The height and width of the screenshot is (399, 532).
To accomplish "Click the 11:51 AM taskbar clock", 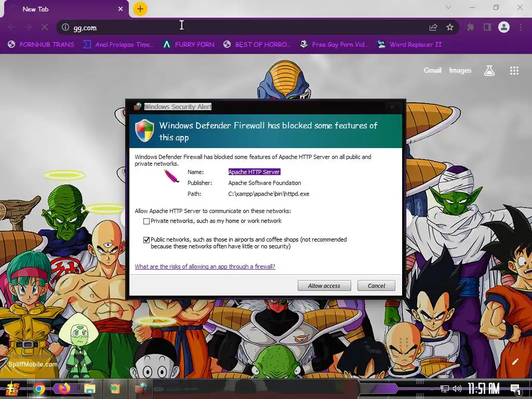I will 484,389.
